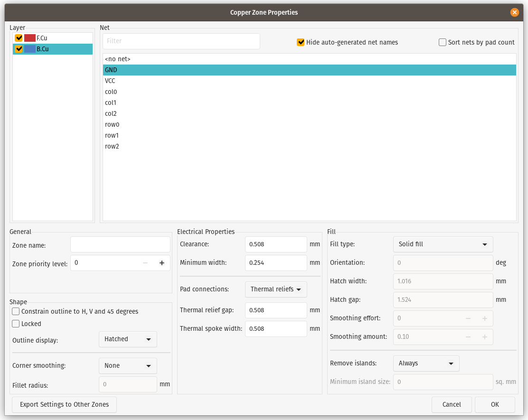Expand the Pad connections dropdown
The image size is (528, 420).
[276, 289]
